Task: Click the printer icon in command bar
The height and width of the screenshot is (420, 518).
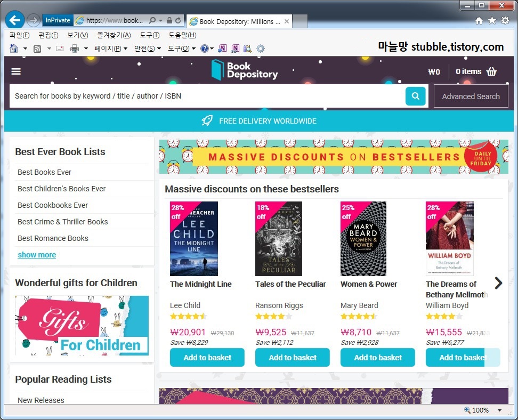Action: coord(75,49)
